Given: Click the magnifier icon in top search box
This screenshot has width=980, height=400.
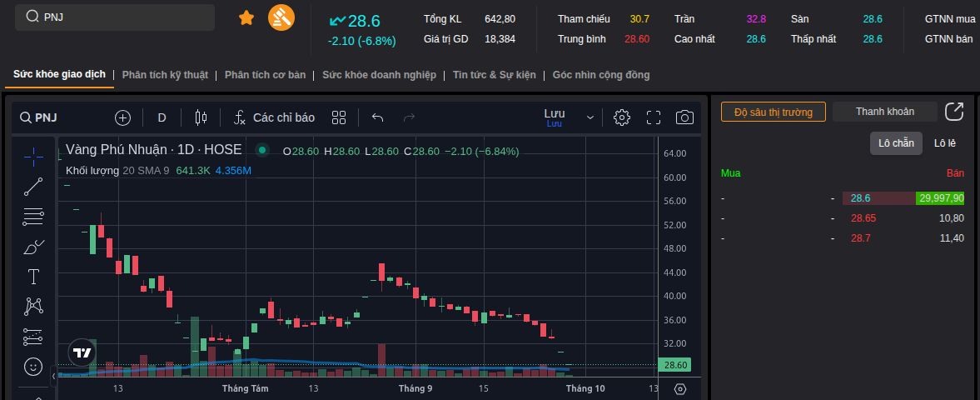Looking at the screenshot, I should pos(32,17).
